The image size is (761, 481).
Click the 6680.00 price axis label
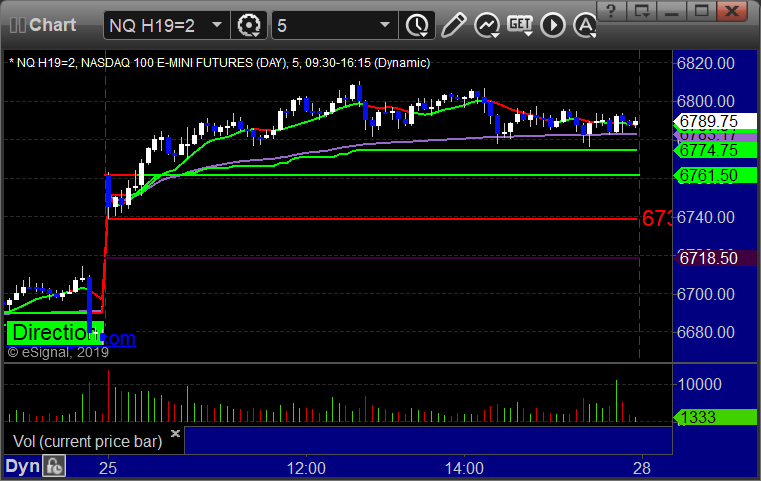[x=706, y=332]
